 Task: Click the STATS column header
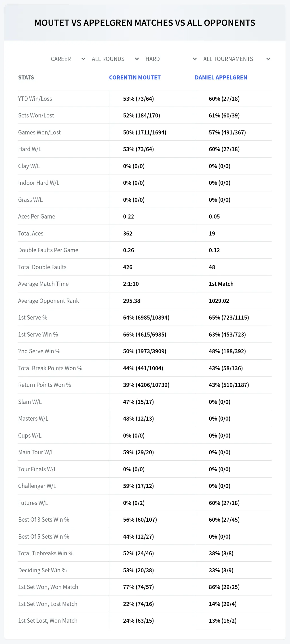point(26,77)
